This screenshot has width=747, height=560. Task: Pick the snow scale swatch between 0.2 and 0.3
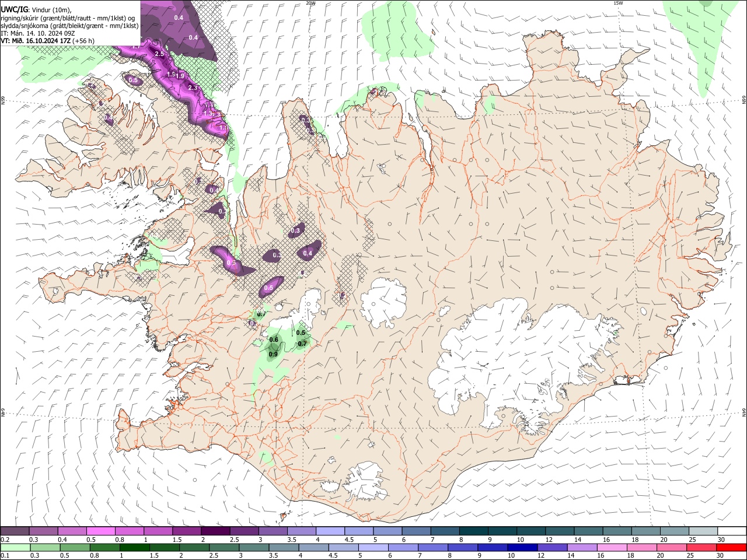pos(15,531)
